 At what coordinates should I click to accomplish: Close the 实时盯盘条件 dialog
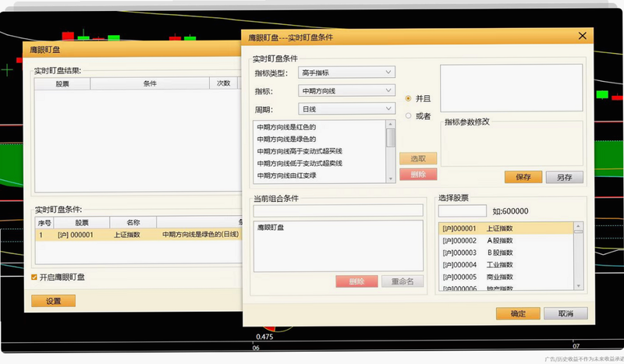[x=582, y=36]
